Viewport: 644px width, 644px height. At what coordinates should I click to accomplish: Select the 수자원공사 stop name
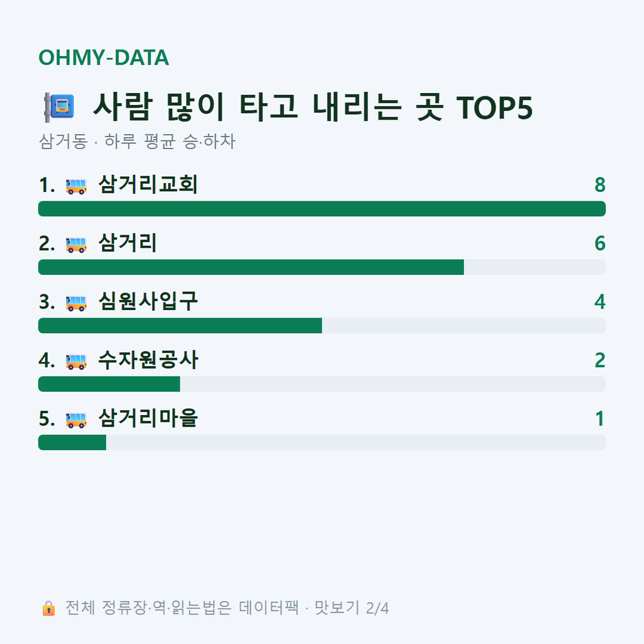[148, 359]
